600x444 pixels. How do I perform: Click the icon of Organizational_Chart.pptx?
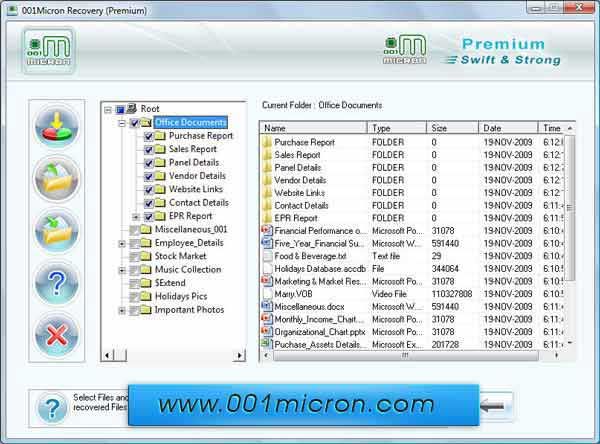[x=267, y=331]
